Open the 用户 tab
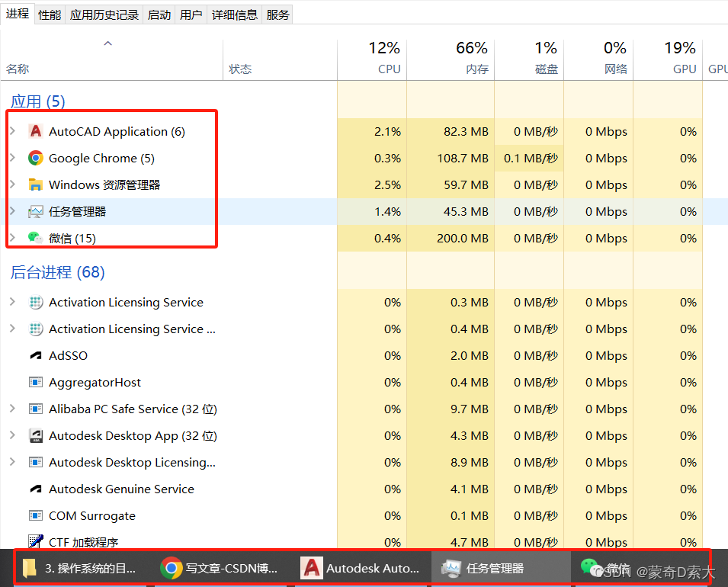This screenshot has width=728, height=587. (x=191, y=14)
